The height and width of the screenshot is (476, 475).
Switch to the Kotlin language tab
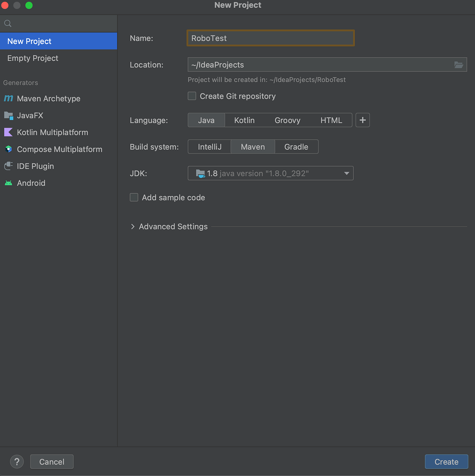(x=244, y=120)
